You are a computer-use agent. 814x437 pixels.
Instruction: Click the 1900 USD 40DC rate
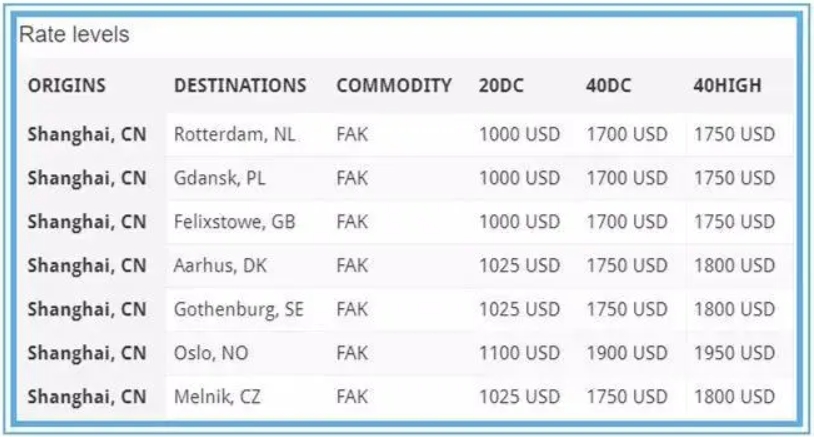coord(627,353)
